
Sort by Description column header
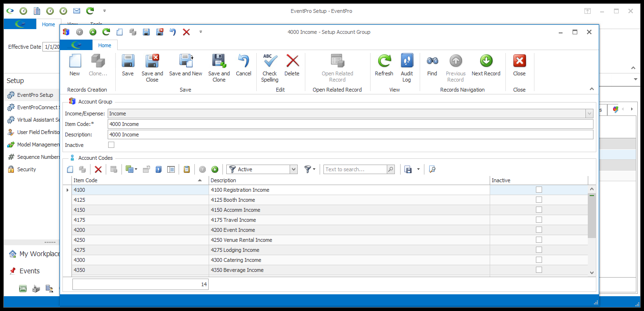(349, 180)
